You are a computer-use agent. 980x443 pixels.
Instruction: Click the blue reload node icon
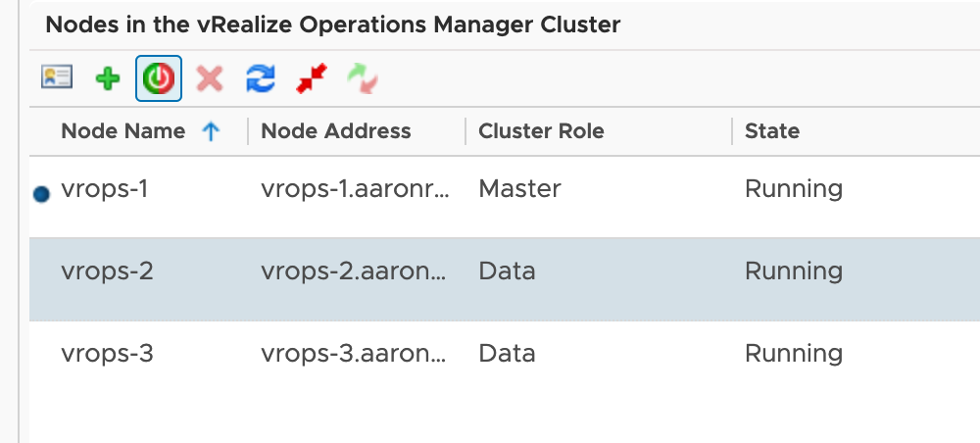click(261, 79)
